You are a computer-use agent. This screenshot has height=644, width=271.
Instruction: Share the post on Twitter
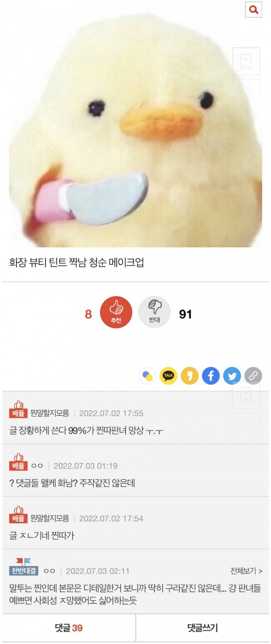pyautogui.click(x=232, y=375)
